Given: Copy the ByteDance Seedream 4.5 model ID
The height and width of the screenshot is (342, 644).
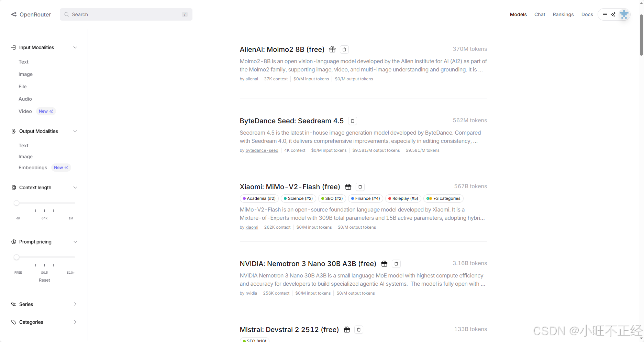Looking at the screenshot, I should tap(353, 121).
